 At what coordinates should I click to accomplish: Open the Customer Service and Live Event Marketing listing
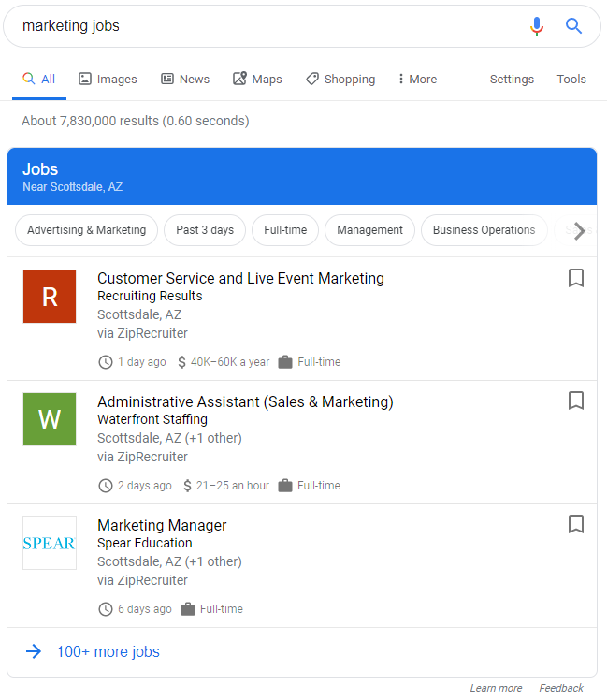pos(240,279)
